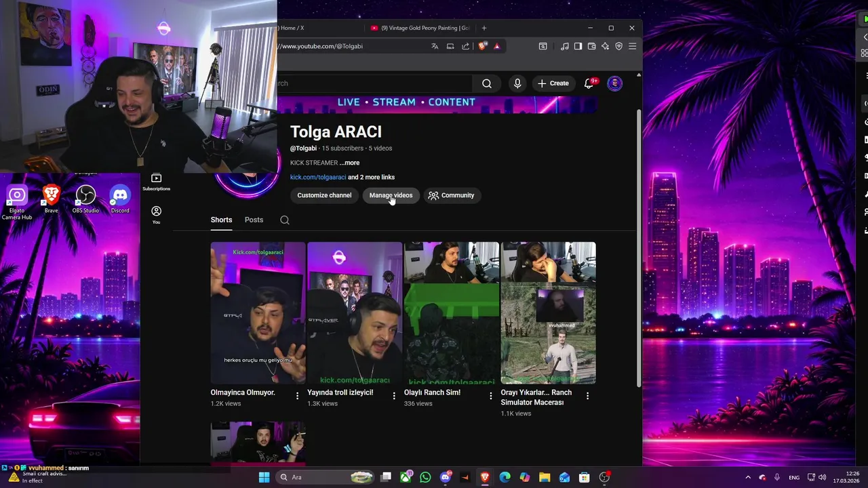Click the YouTube search magnifier button
Viewport: 868px width, 488px height.
click(x=487, y=83)
